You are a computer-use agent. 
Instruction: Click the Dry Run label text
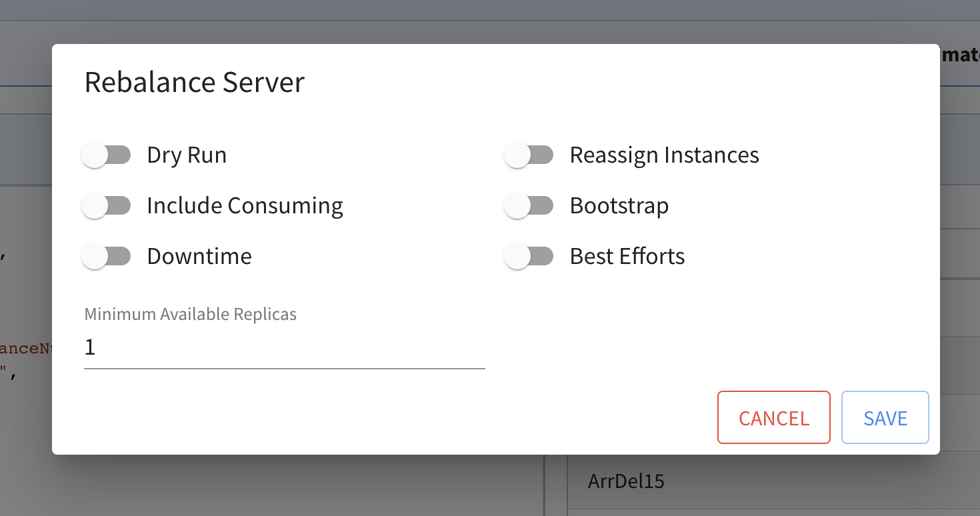(187, 155)
